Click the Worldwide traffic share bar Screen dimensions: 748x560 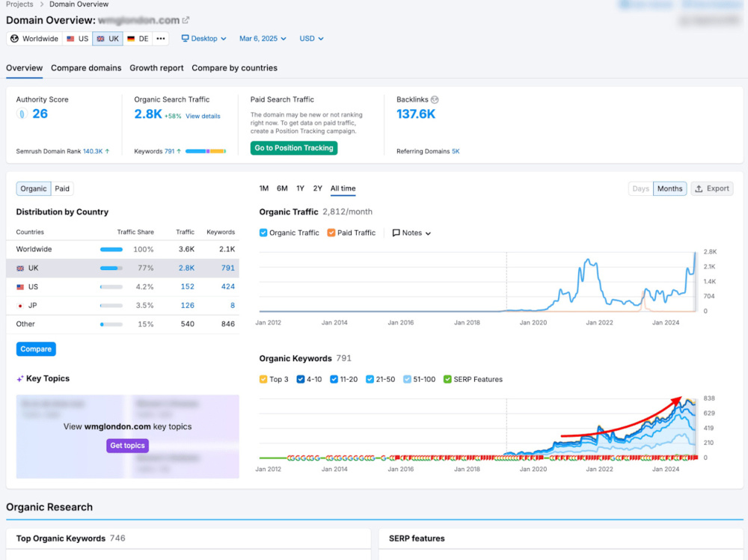[x=111, y=250]
